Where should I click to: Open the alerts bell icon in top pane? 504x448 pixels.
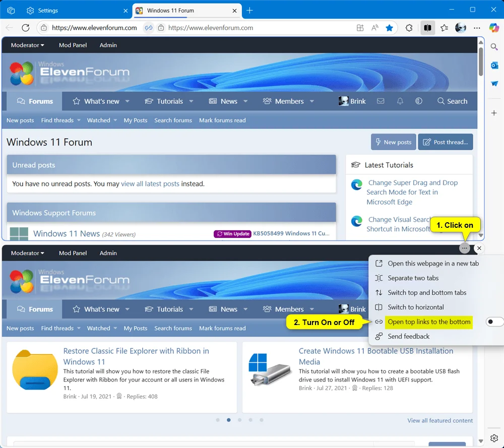[x=400, y=101]
